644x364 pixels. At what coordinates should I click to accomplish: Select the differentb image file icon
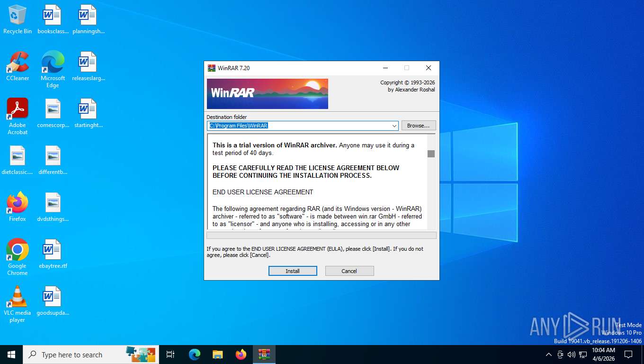coord(53,160)
